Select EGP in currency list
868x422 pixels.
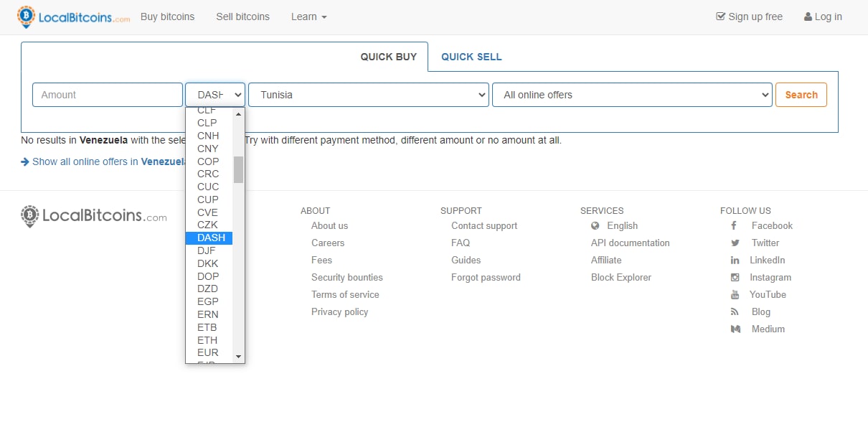(x=209, y=301)
